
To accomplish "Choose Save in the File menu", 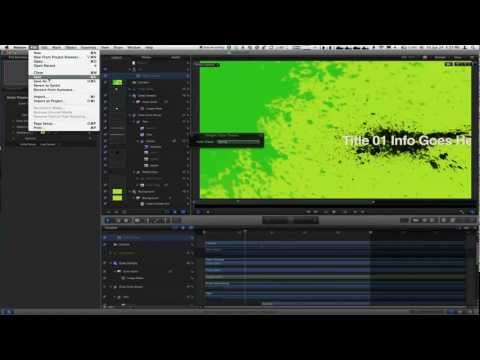I will pyautogui.click(x=64, y=77).
